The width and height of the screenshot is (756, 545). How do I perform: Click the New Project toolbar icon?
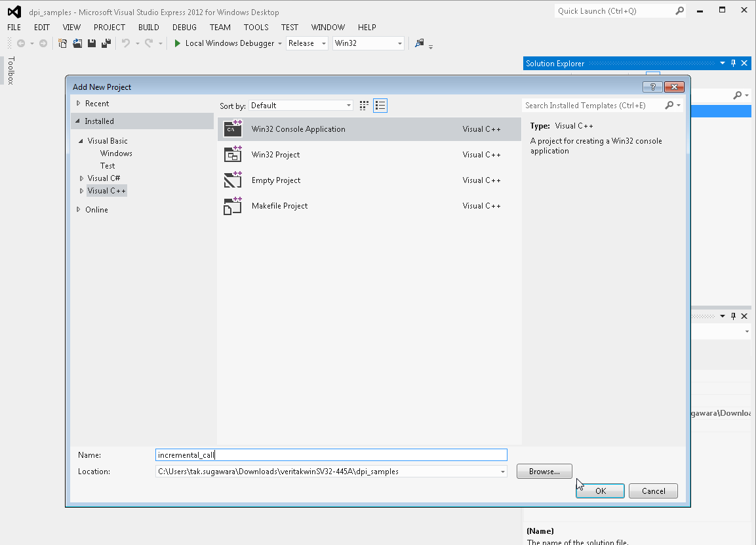point(62,43)
